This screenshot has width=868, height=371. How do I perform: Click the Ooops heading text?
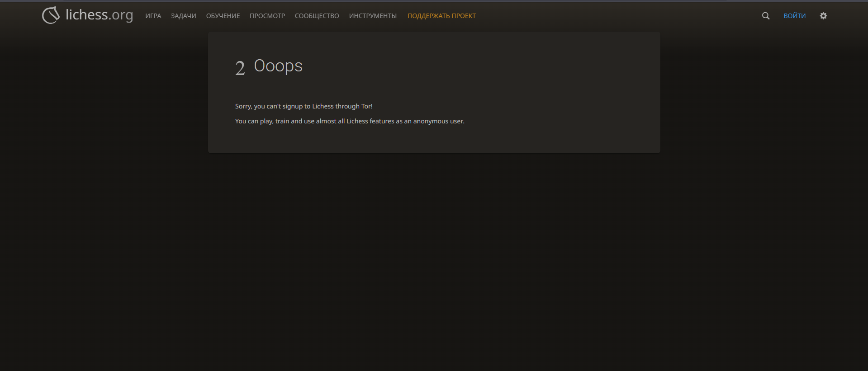point(278,66)
